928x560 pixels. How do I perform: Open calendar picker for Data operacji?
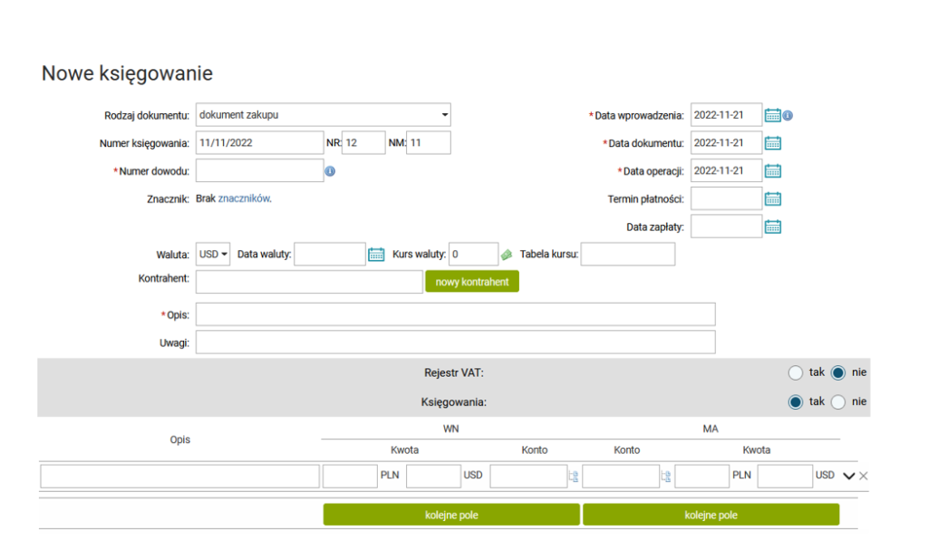[x=772, y=171]
